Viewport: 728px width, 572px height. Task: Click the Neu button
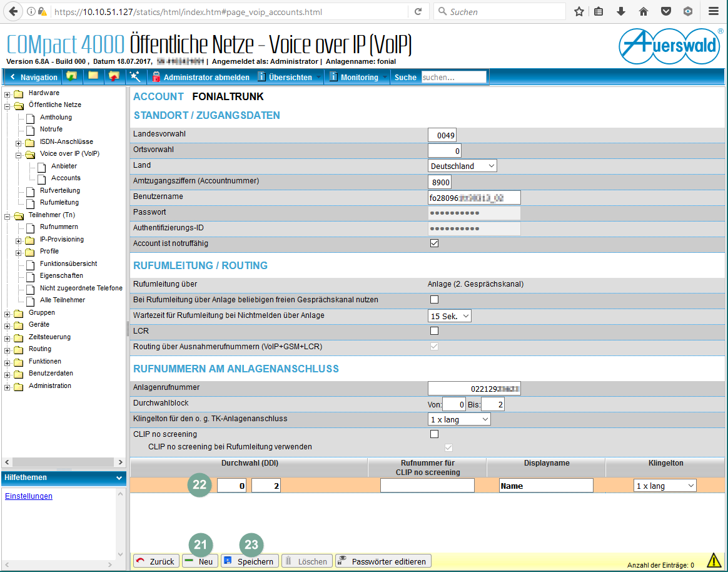pos(200,561)
